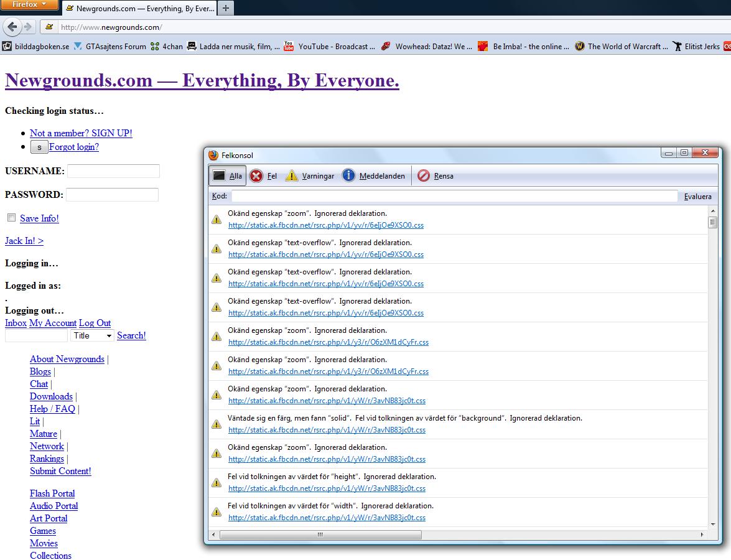This screenshot has width=731, height=560.
Task: Open the Art Portal link
Action: coord(49,518)
